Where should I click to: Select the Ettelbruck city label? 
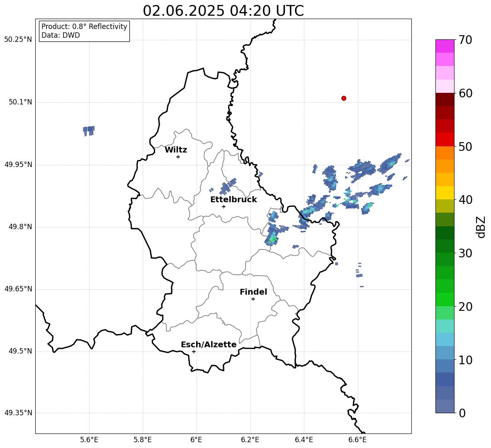pos(233,200)
